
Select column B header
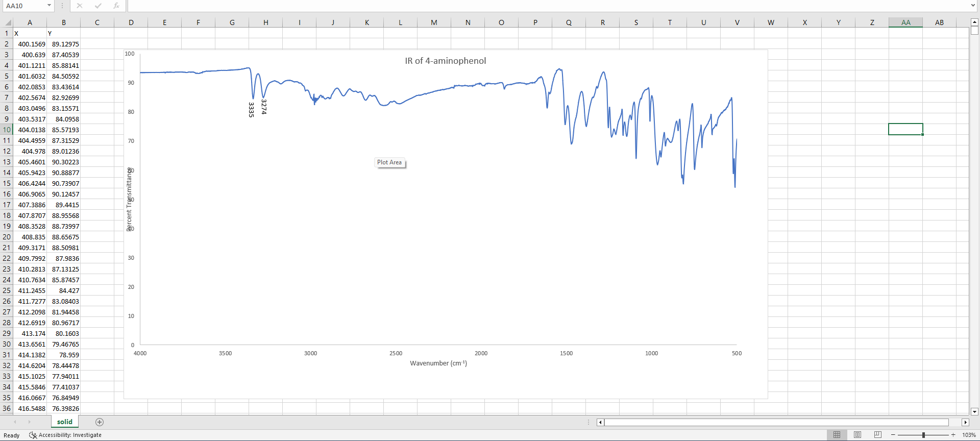pos(63,22)
